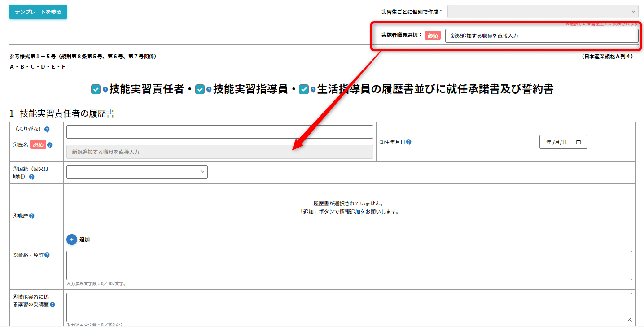Click the ふりがな text input field

pos(219,132)
